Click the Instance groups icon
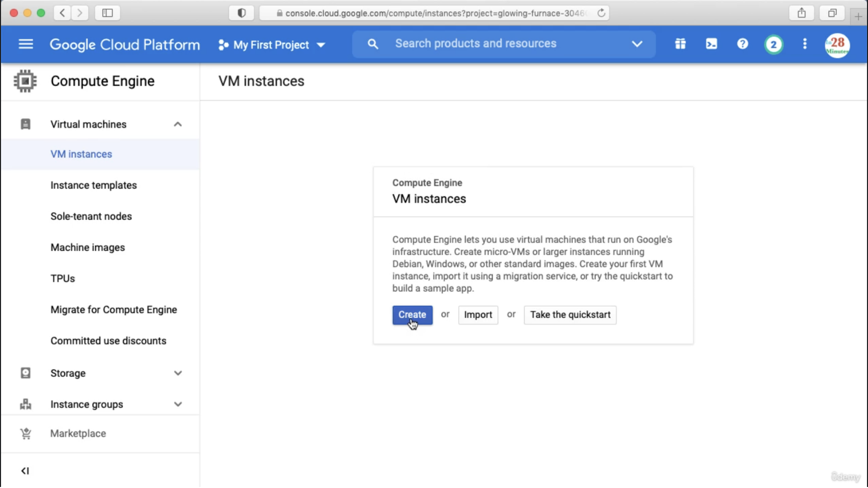 [25, 404]
